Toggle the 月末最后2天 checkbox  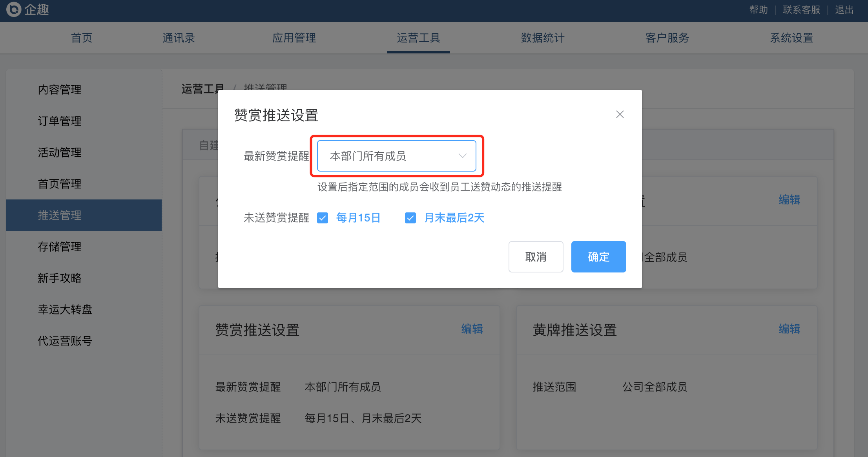tap(410, 218)
